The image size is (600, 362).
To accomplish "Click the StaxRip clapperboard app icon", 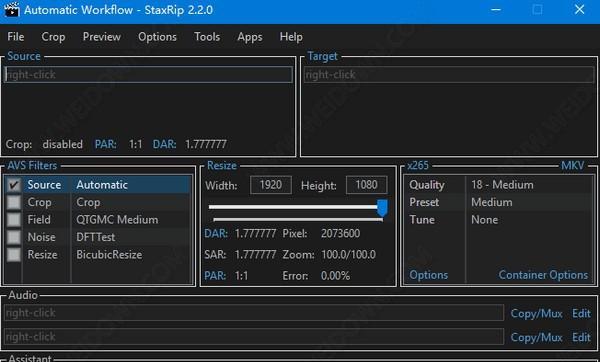I will pos(12,9).
